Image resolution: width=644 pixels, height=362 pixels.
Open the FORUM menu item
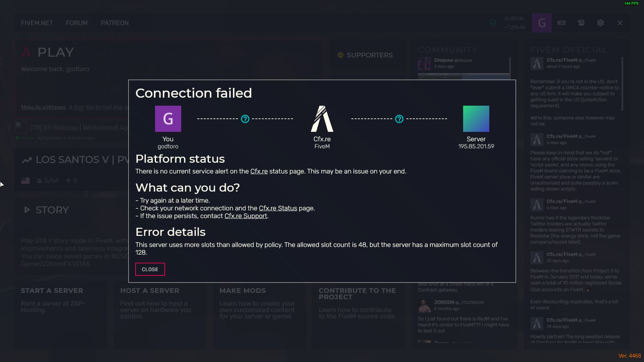77,23
